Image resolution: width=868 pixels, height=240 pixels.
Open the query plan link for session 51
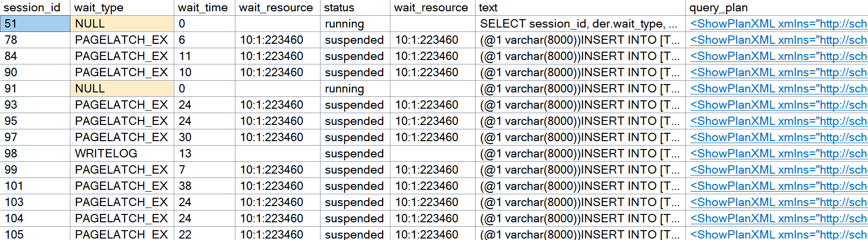(778, 24)
